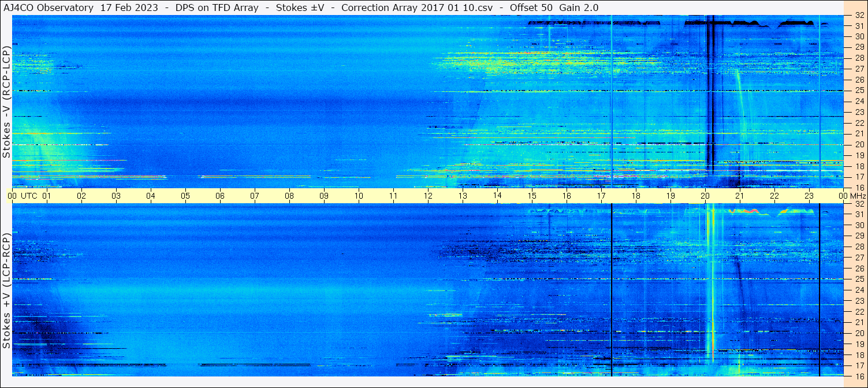Screen dimensions: 868x388
Task: Click the 24 MHz tick of lower Stokes +V panel
Action: point(859,290)
